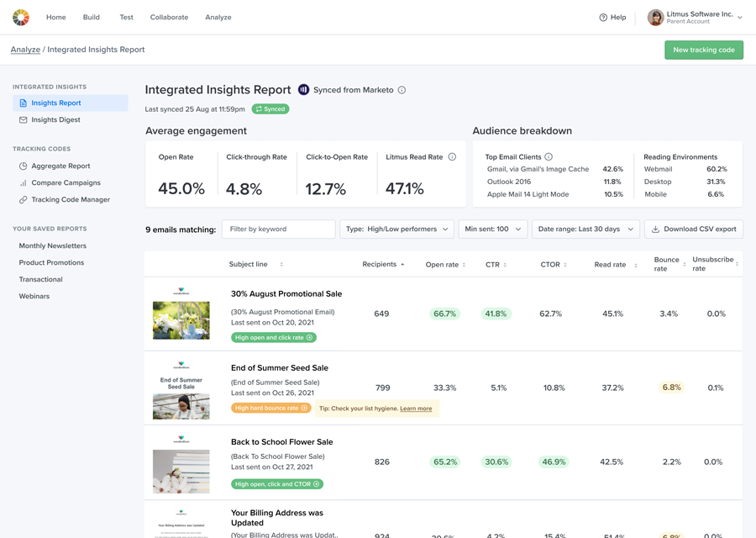Click the Filter by keyword input field
Viewport: 756px width, 538px height.
pos(279,229)
